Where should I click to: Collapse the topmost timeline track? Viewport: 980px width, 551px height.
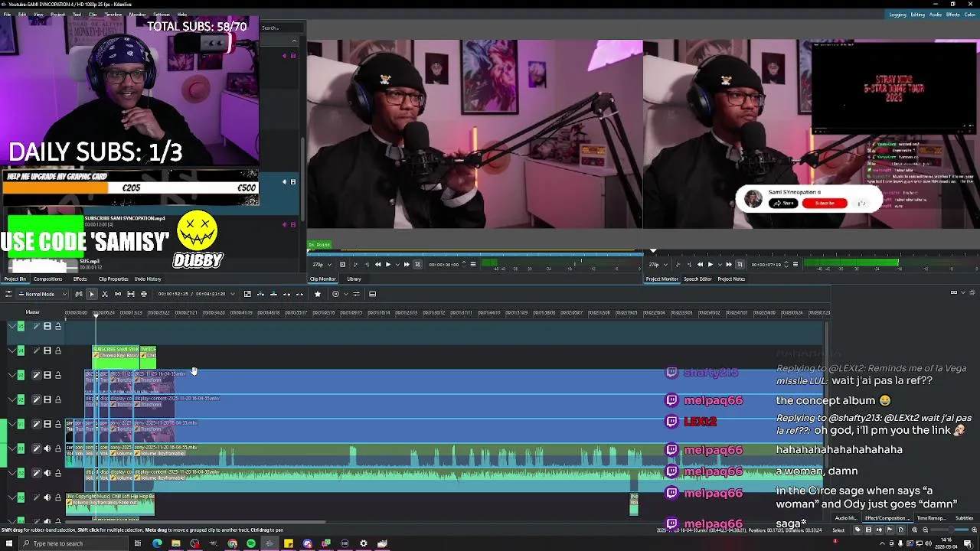coord(12,326)
